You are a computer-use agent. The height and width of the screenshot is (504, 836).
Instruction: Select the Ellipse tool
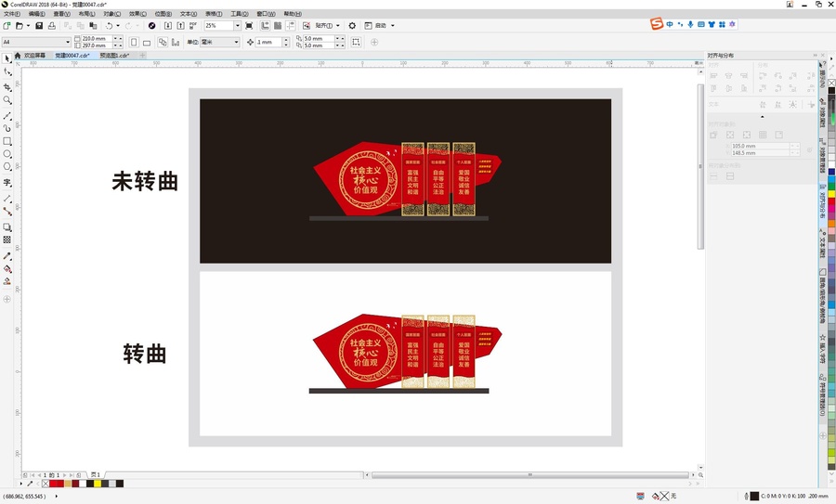coord(7,154)
